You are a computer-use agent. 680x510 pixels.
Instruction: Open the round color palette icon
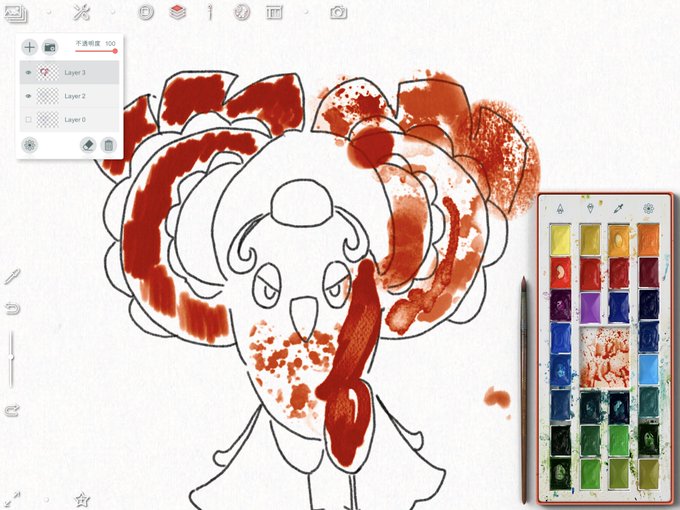click(x=242, y=12)
